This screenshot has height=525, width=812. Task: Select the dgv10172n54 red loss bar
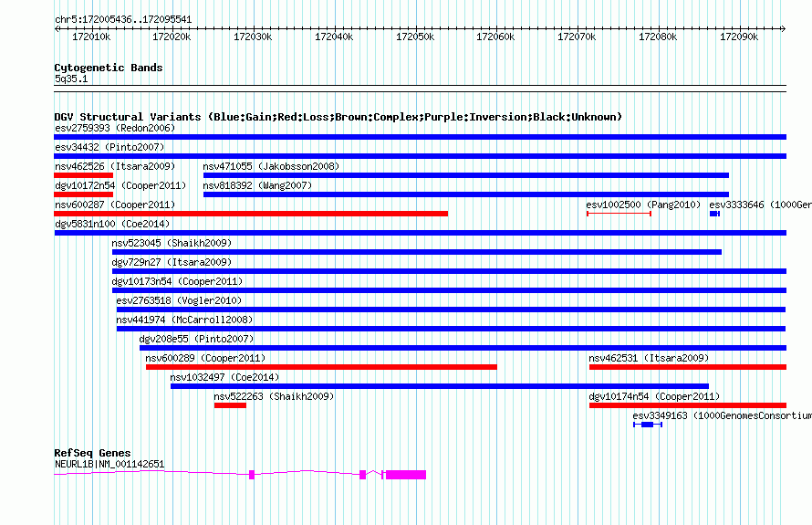coord(83,194)
